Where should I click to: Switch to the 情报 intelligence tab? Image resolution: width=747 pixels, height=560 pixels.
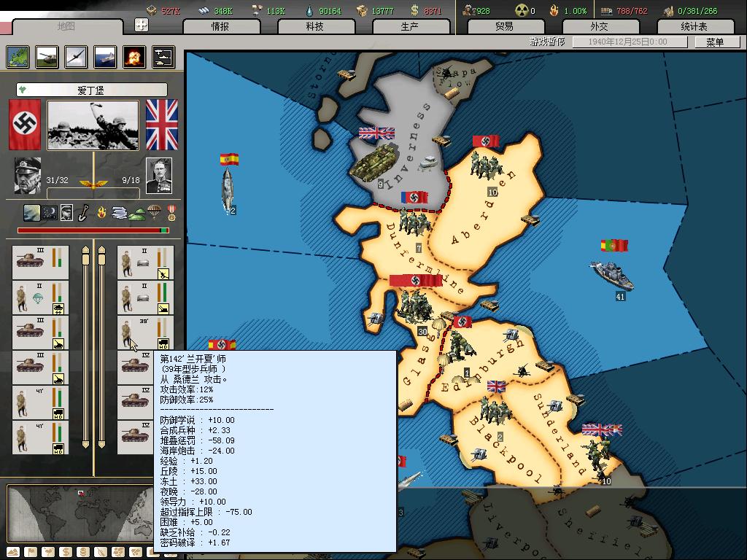point(220,27)
